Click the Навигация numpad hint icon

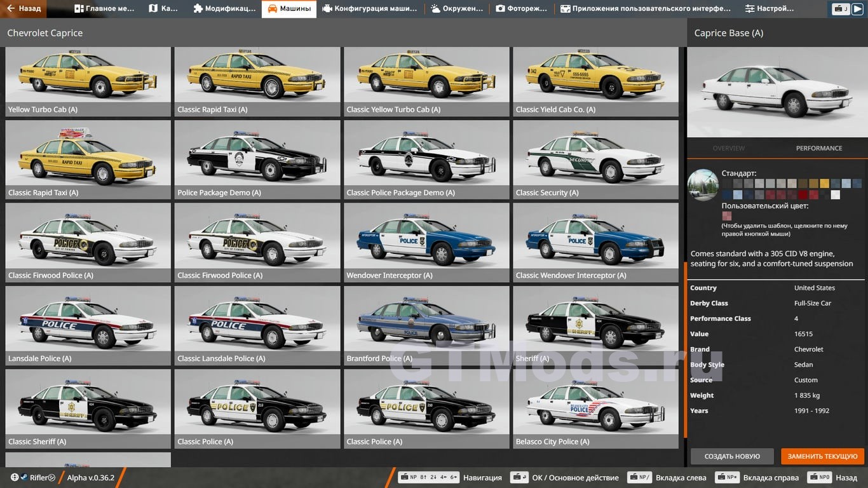(428, 477)
